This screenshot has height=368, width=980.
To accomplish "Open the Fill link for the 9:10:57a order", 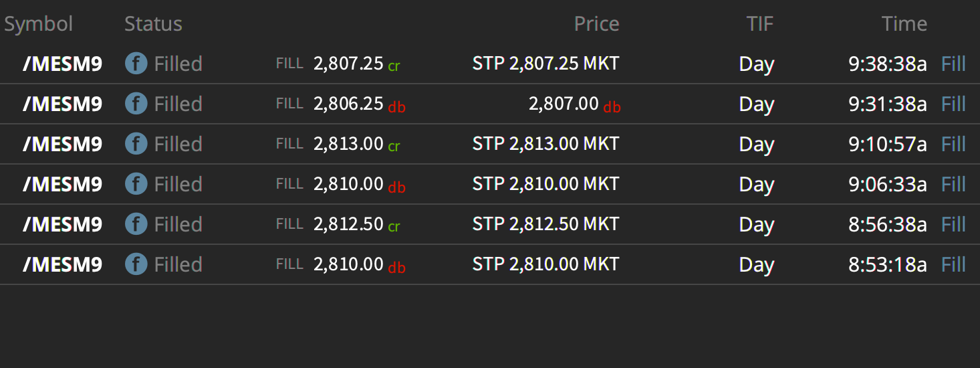I will (x=953, y=144).
